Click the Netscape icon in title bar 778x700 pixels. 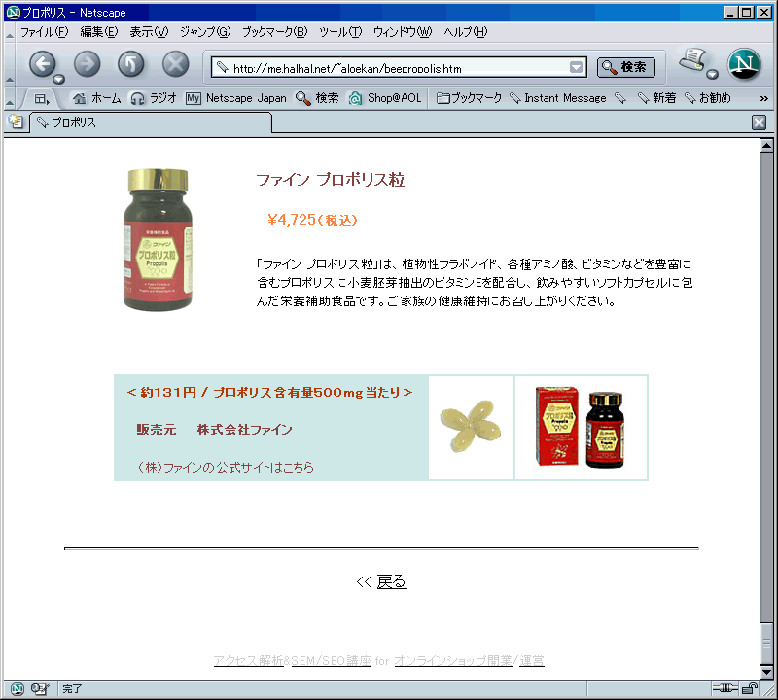coord(14,13)
